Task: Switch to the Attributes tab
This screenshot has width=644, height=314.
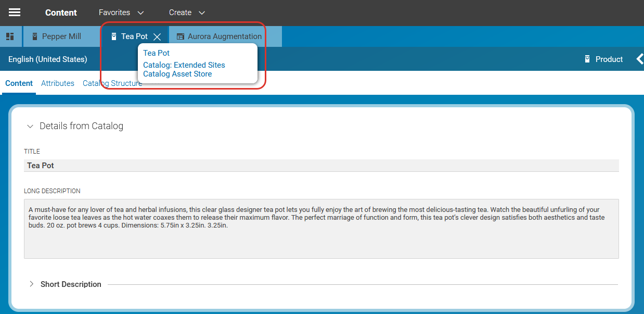Action: click(58, 83)
